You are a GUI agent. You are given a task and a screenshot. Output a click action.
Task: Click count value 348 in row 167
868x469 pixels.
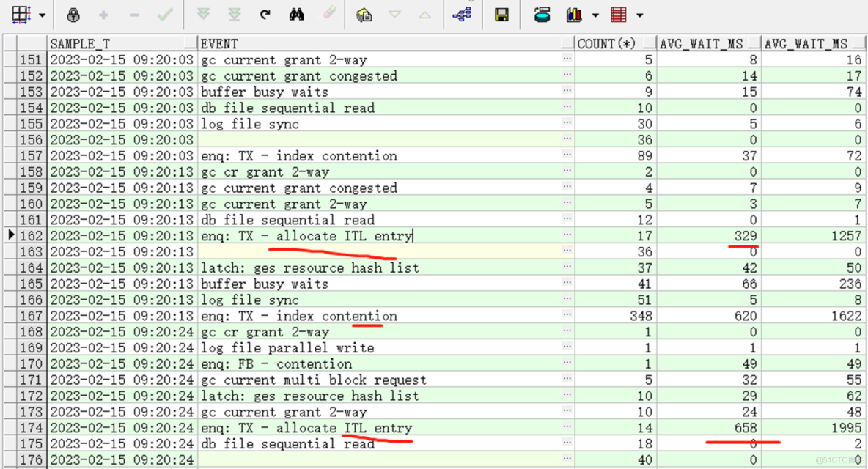(641, 316)
